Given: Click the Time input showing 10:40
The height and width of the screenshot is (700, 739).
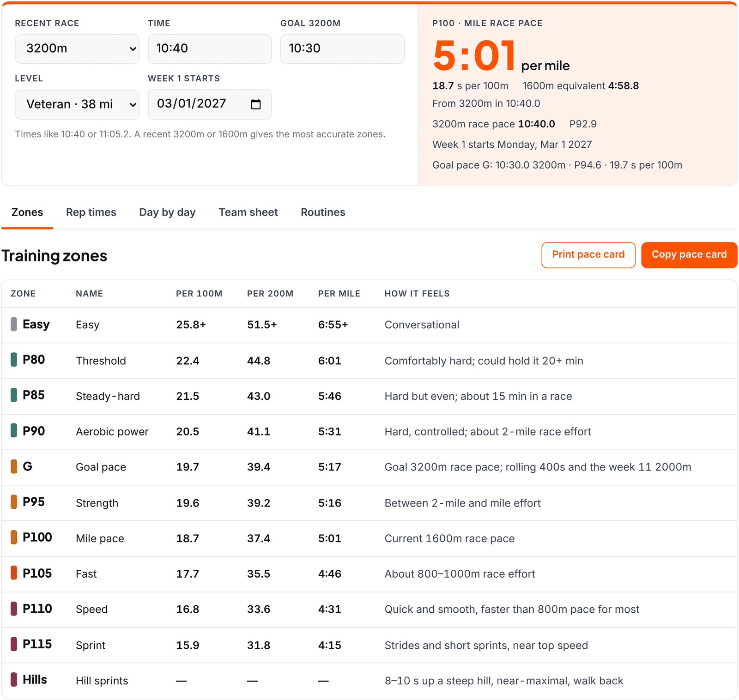Looking at the screenshot, I should coord(210,48).
